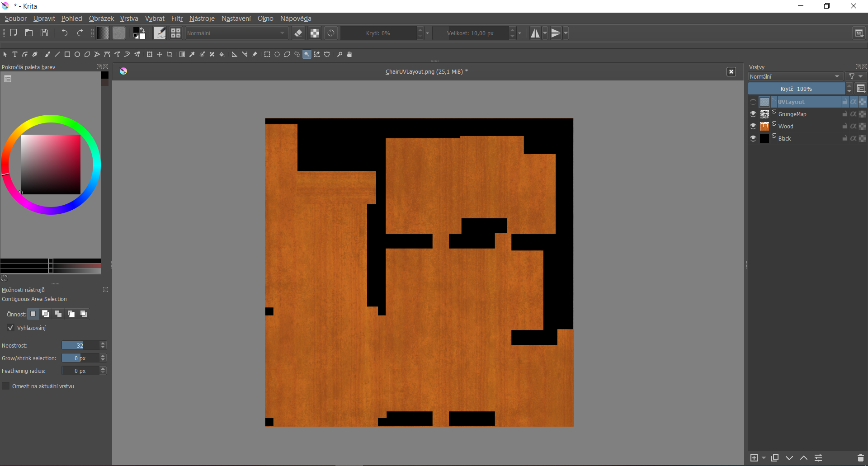Image resolution: width=868 pixels, height=466 pixels.
Task: Toggle vertical mirror mode
Action: (556, 33)
